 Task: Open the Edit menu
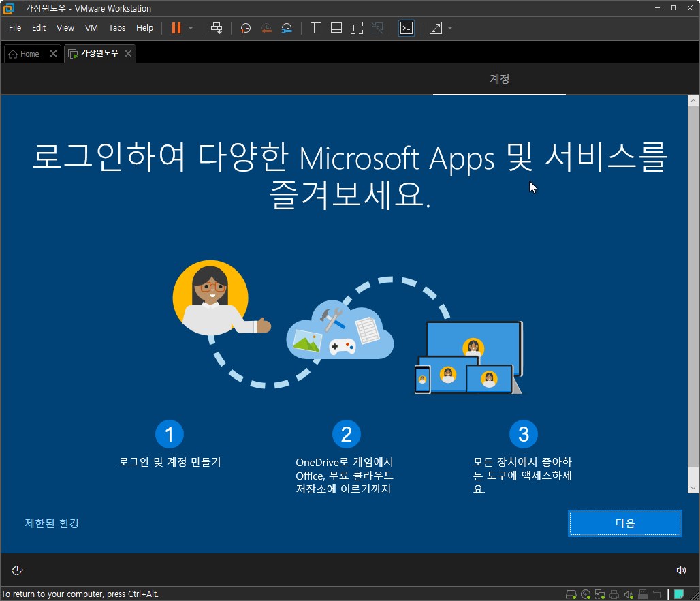click(x=39, y=28)
